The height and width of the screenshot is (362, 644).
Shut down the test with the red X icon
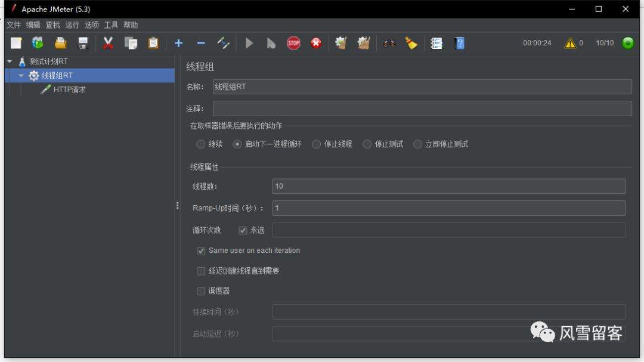point(316,43)
